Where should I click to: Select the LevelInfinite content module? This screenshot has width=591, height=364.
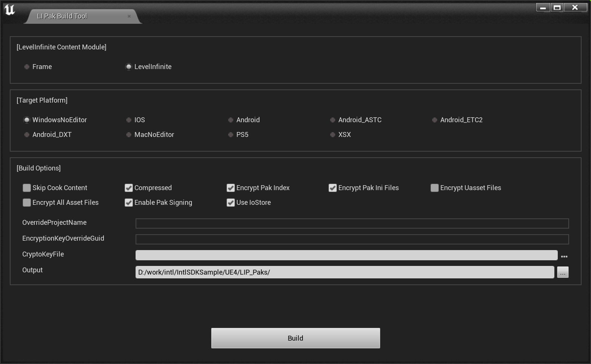129,66
